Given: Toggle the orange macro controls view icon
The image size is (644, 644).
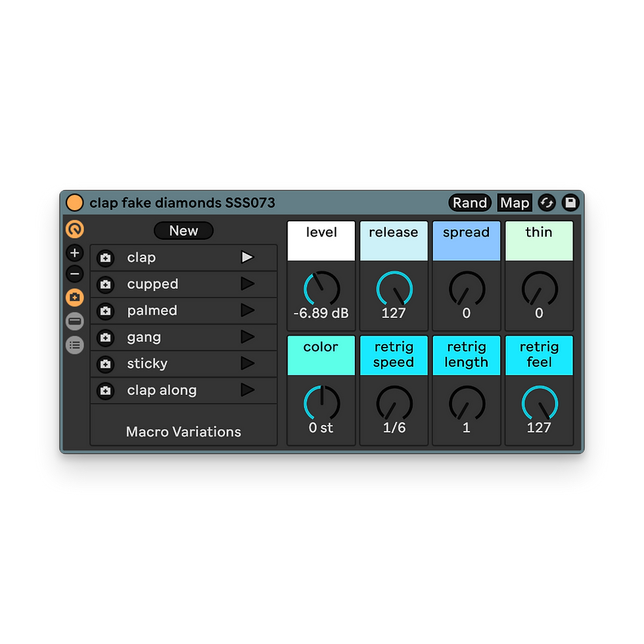Looking at the screenshot, I should [75, 229].
